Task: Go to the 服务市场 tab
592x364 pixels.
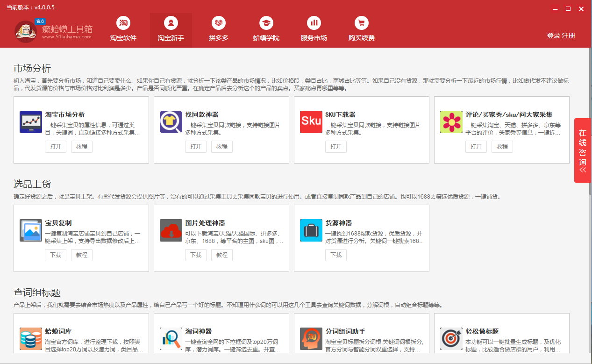Action: (314, 30)
